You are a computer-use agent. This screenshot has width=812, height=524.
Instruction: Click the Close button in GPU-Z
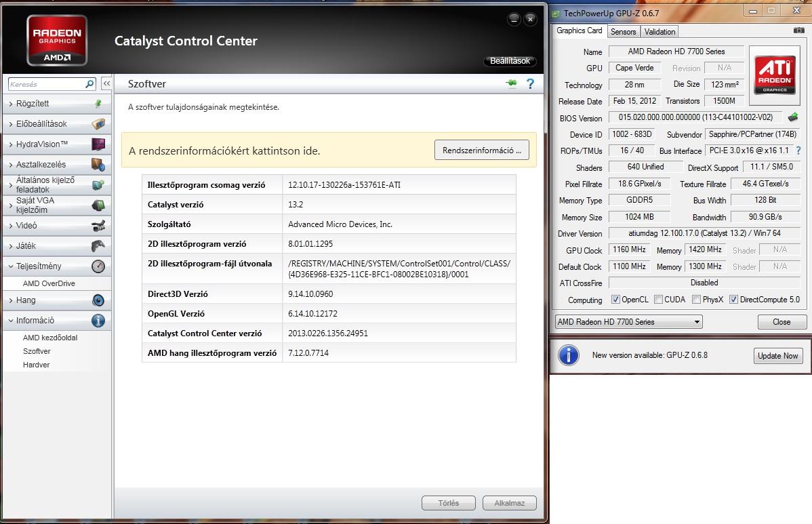(x=782, y=321)
